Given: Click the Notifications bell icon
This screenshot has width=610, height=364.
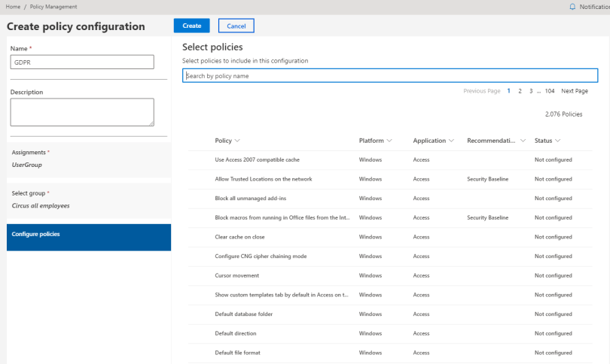Looking at the screenshot, I should pos(572,7).
